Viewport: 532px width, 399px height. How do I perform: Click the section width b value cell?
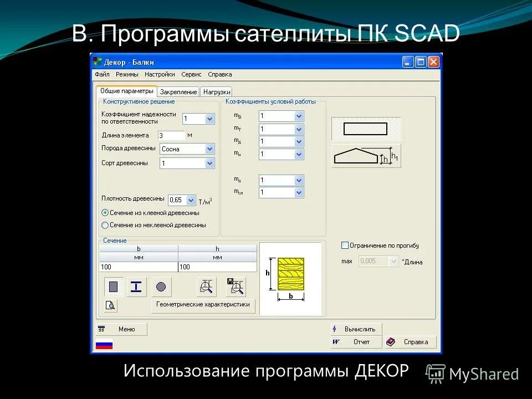139,267
